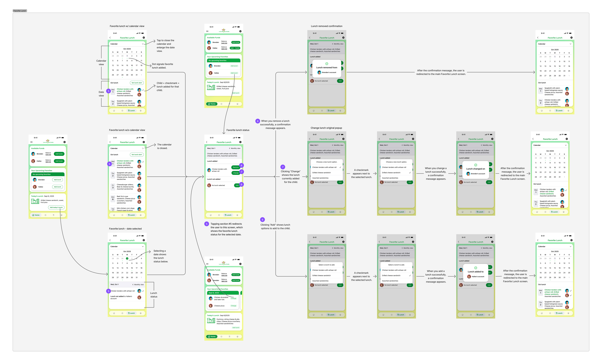Click 'Lunch not added to Hailee's account' text
Screen dimensions: 602x364
[x=121, y=297]
